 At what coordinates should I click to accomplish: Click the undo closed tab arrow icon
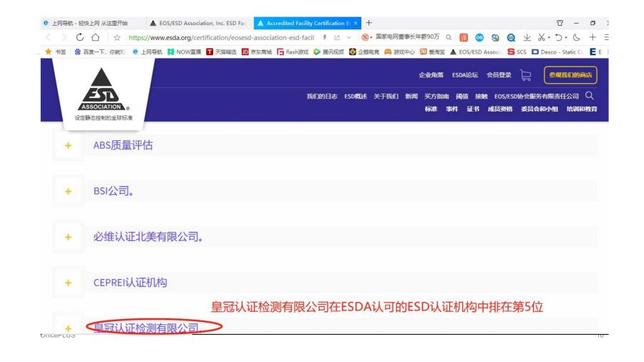coord(558,37)
